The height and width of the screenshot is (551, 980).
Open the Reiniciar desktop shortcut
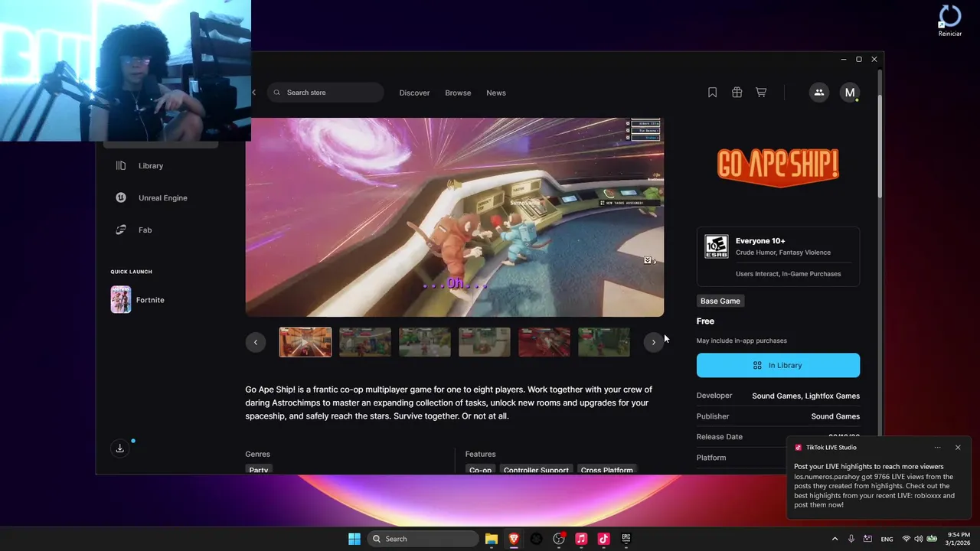pyautogui.click(x=950, y=21)
